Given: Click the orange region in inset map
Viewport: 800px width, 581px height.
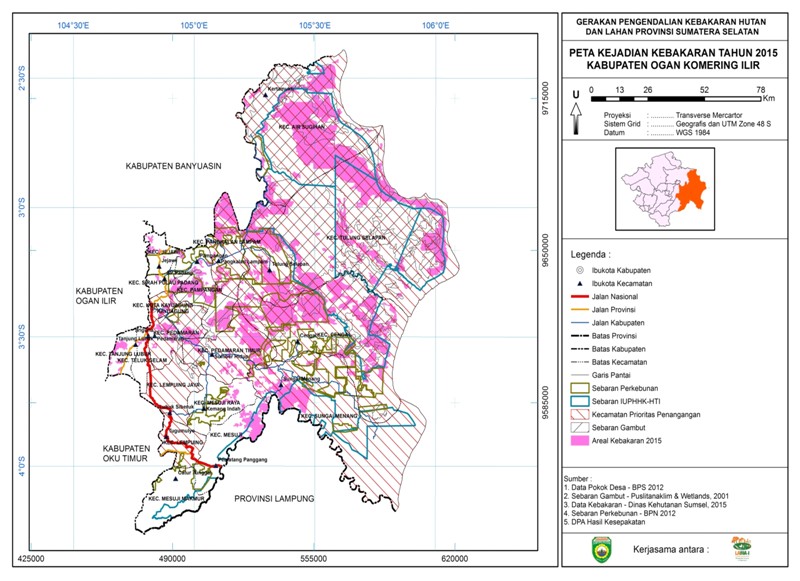Looking at the screenshot, I should pos(690,188).
